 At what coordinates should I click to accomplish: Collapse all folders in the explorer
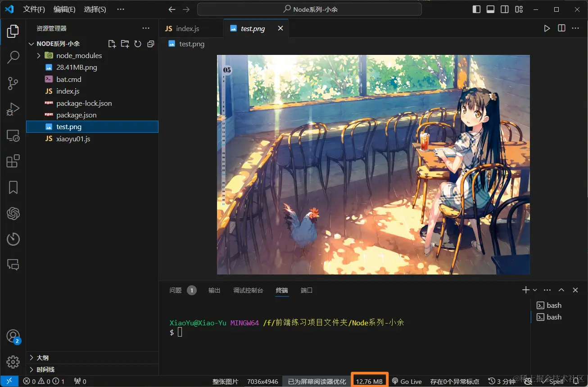point(151,44)
